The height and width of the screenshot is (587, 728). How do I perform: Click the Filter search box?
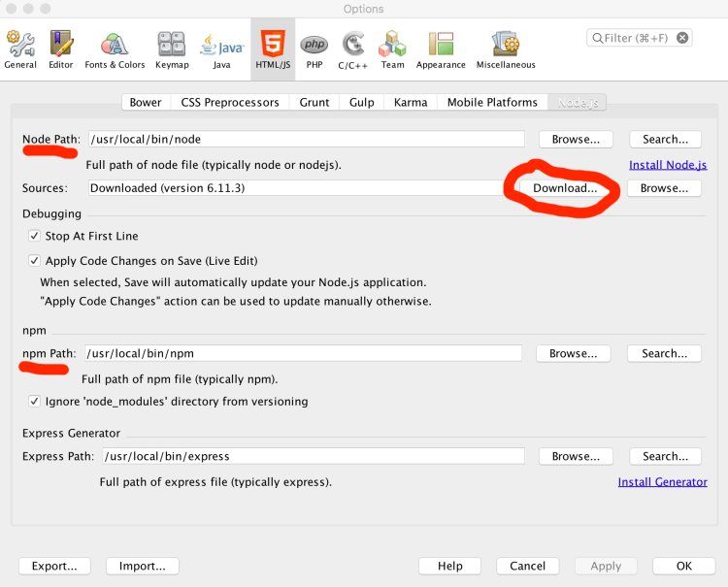pos(639,38)
